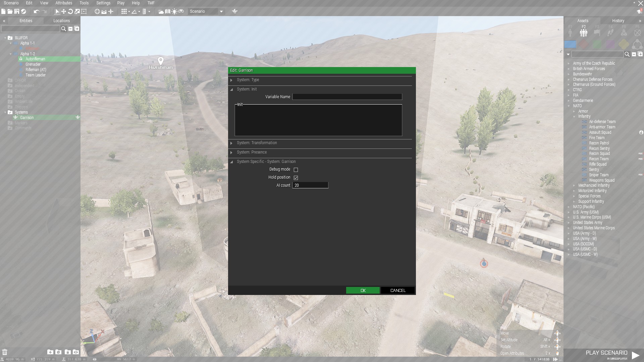644x362 pixels.
Task: Click the green OK button
Action: click(363, 290)
